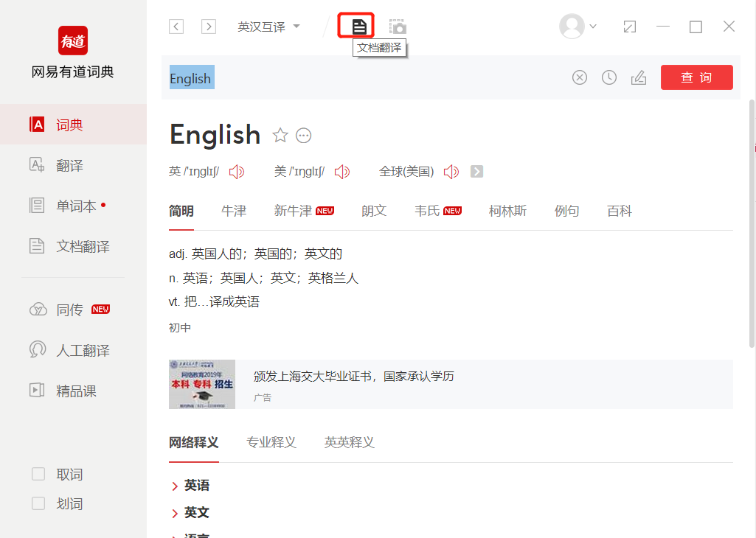Expand the 英语 web definition entry
The image size is (756, 538).
pos(191,486)
